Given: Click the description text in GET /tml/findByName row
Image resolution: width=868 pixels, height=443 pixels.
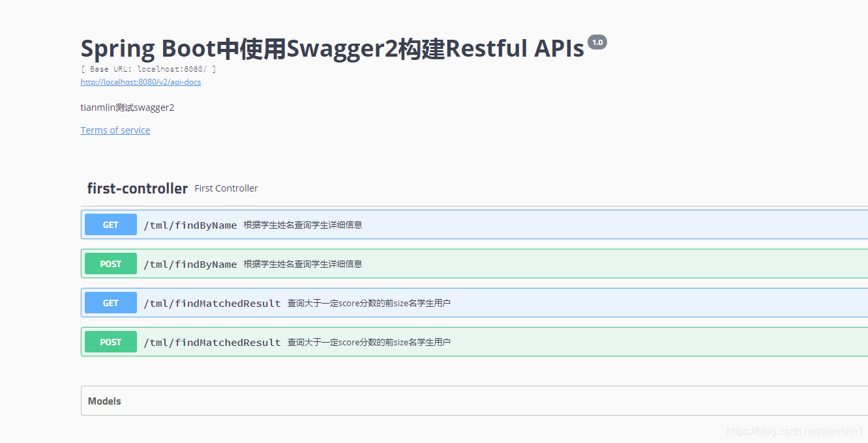Looking at the screenshot, I should 303,225.
